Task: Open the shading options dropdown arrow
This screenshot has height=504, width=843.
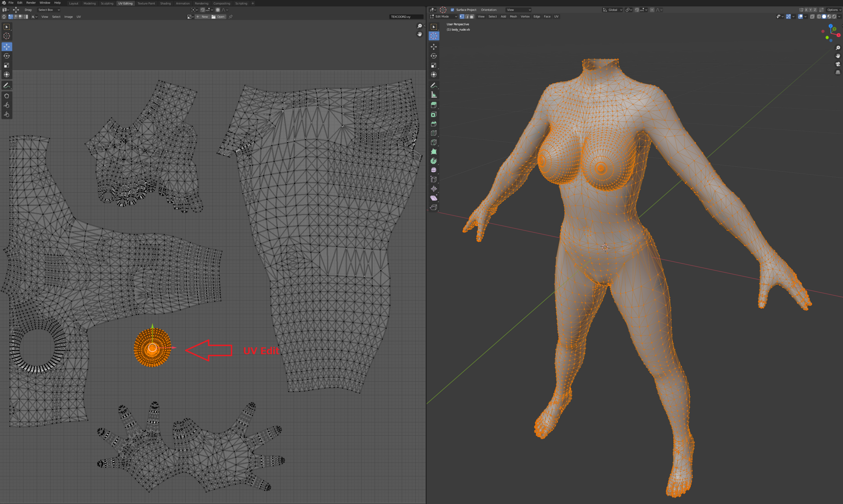Action: point(839,17)
